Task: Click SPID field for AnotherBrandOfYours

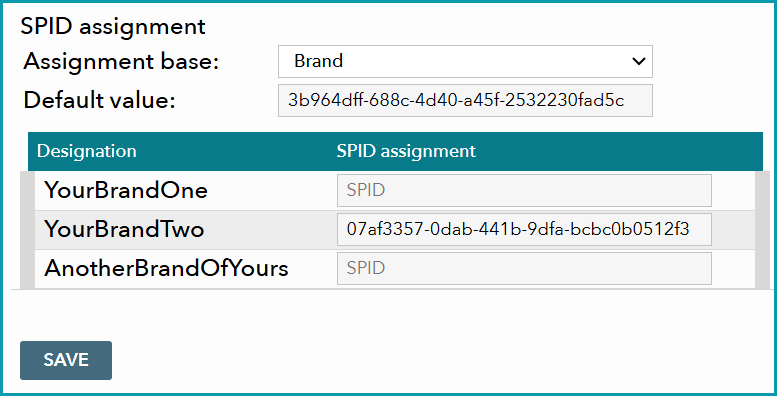Action: tap(524, 269)
